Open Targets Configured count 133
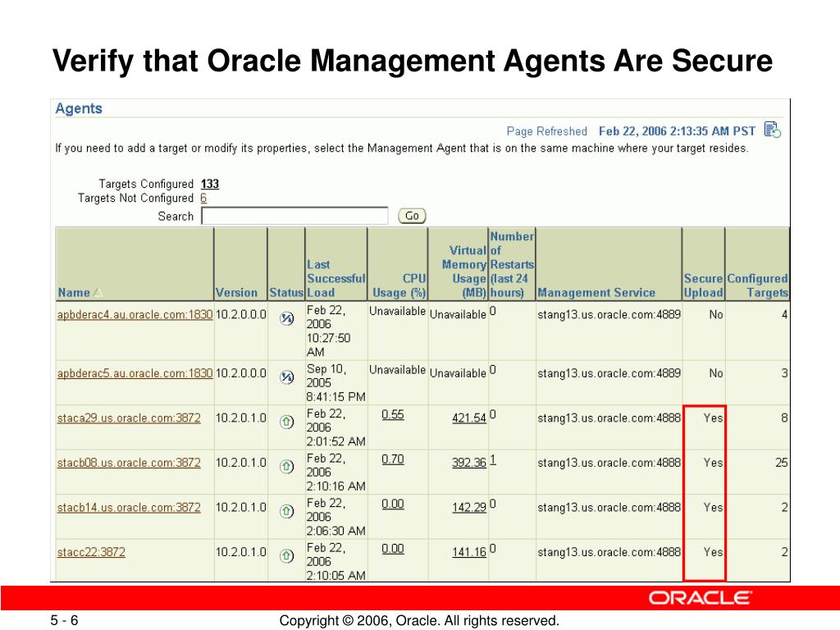The height and width of the screenshot is (630, 840). click(x=210, y=184)
